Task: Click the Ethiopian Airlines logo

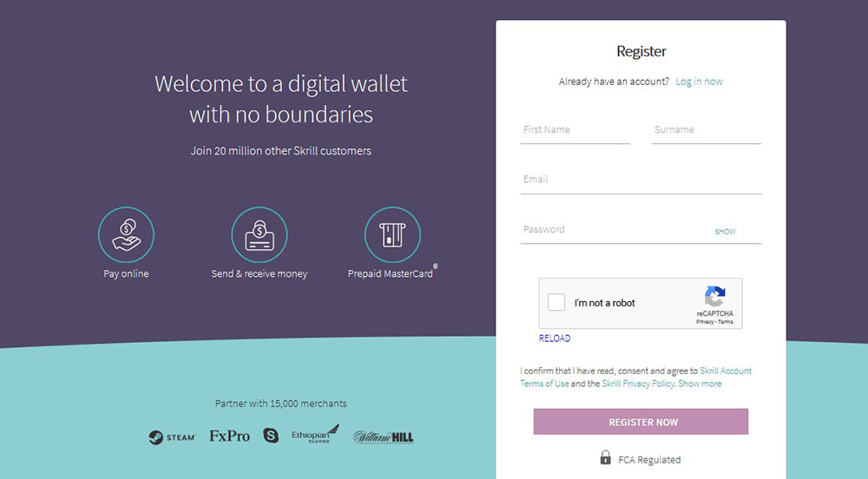Action: click(x=315, y=435)
